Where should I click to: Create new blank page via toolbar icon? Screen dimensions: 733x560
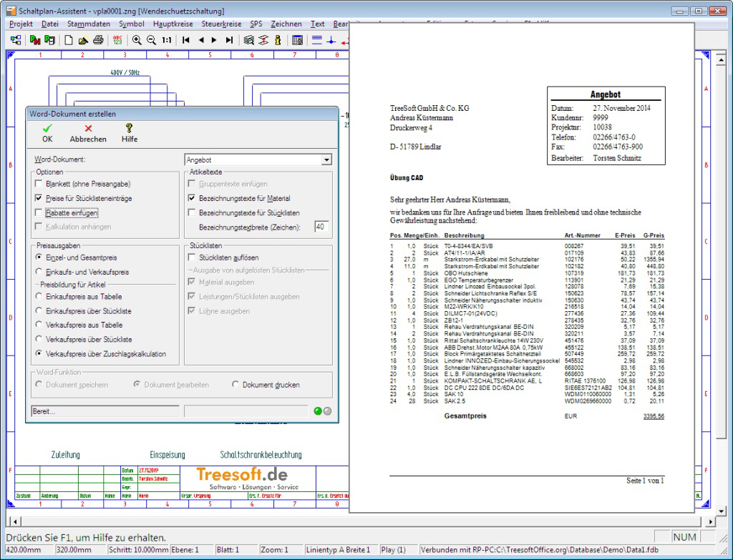(x=69, y=40)
